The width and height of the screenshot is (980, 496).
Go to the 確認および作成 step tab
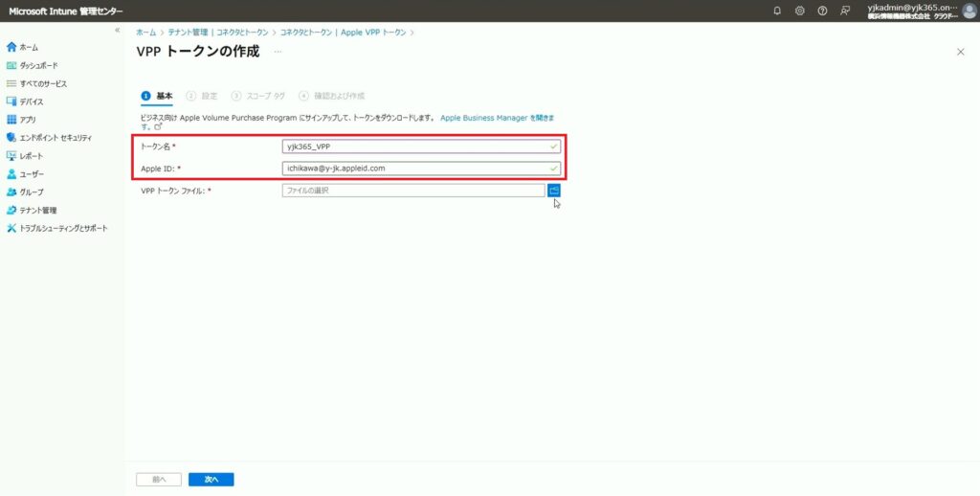coord(332,96)
